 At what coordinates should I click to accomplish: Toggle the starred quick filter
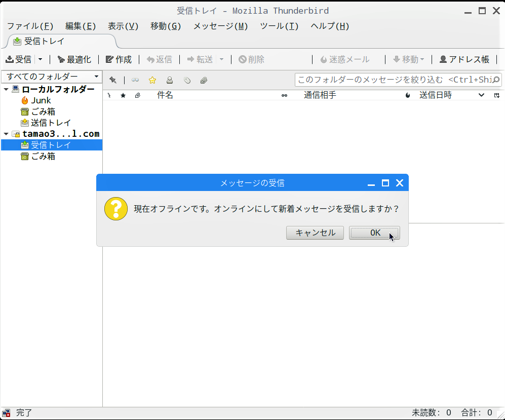(x=152, y=80)
